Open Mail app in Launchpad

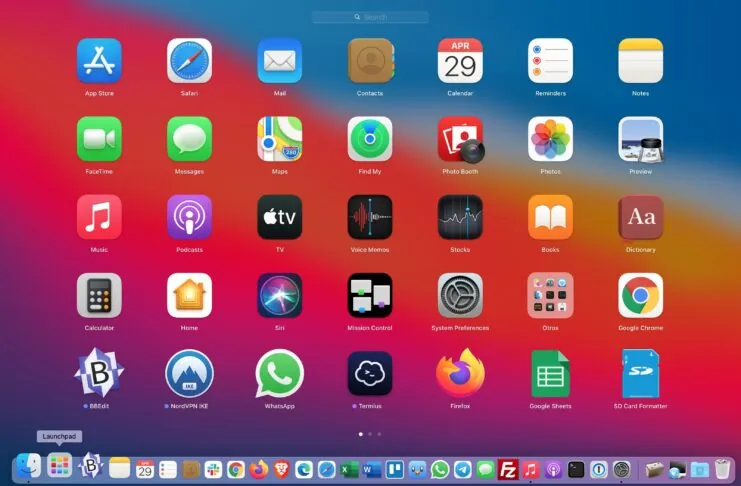pyautogui.click(x=280, y=61)
